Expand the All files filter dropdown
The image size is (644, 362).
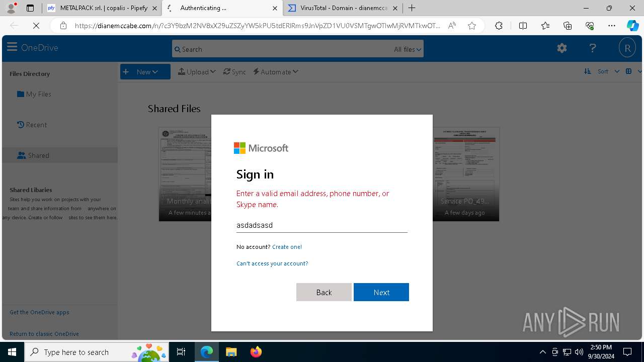pos(408,49)
